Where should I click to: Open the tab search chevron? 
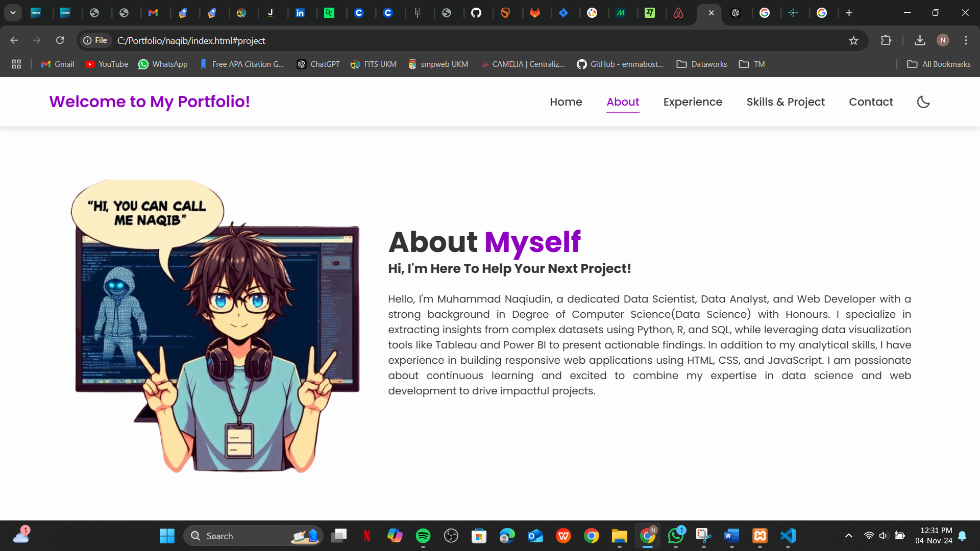pos(13,13)
